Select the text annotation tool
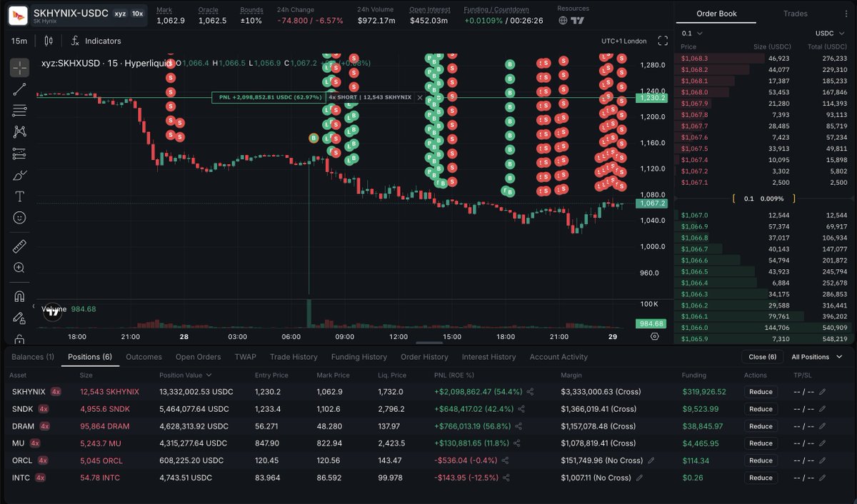This screenshot has width=857, height=504. coord(20,196)
